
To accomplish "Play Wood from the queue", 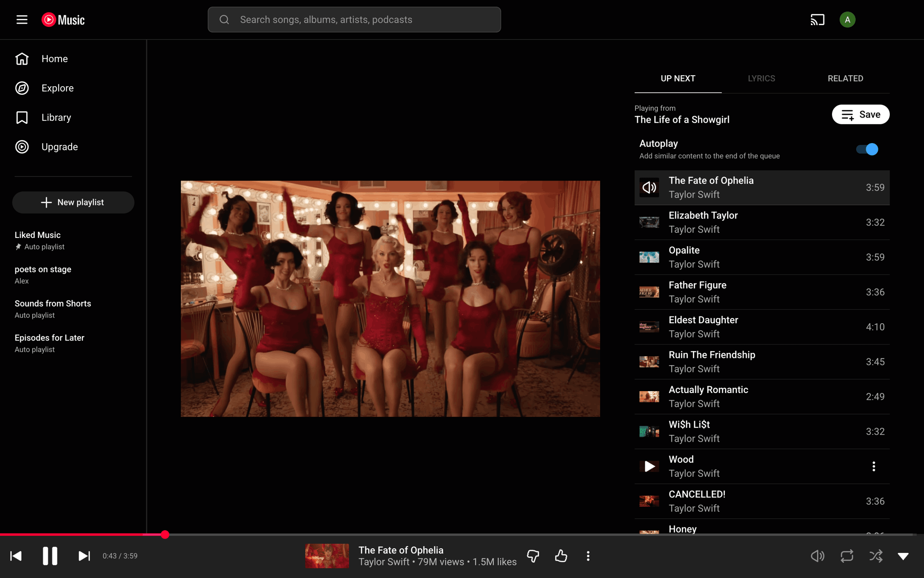I will tap(649, 466).
